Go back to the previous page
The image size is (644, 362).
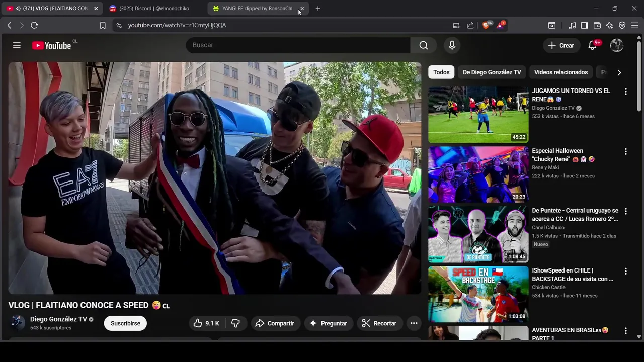point(9,25)
